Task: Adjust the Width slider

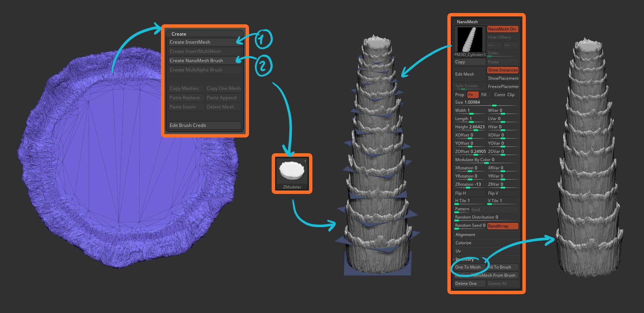Action: 470,111
